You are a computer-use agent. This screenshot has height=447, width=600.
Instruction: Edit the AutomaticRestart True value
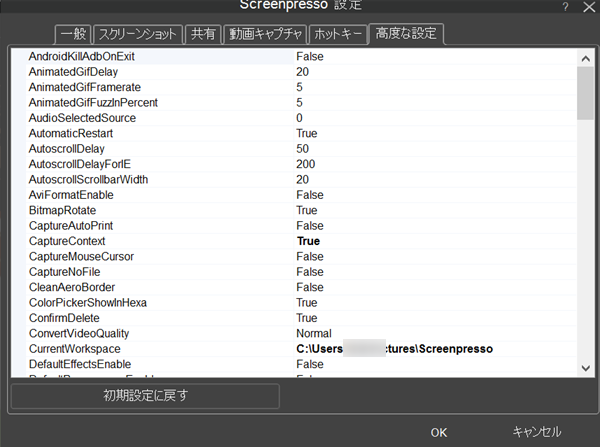(x=307, y=133)
